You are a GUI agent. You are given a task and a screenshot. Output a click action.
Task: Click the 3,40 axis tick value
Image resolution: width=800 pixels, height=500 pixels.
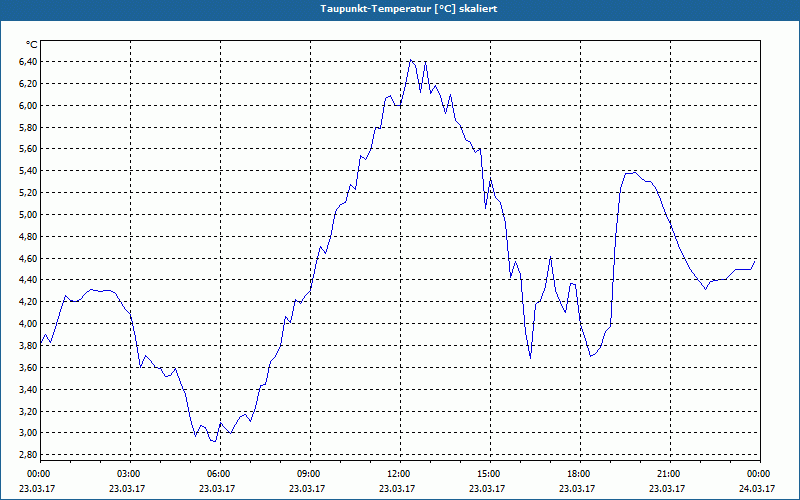tap(28, 390)
